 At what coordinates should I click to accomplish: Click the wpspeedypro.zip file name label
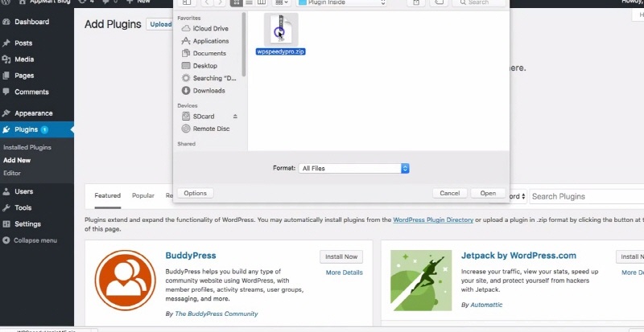(x=280, y=51)
